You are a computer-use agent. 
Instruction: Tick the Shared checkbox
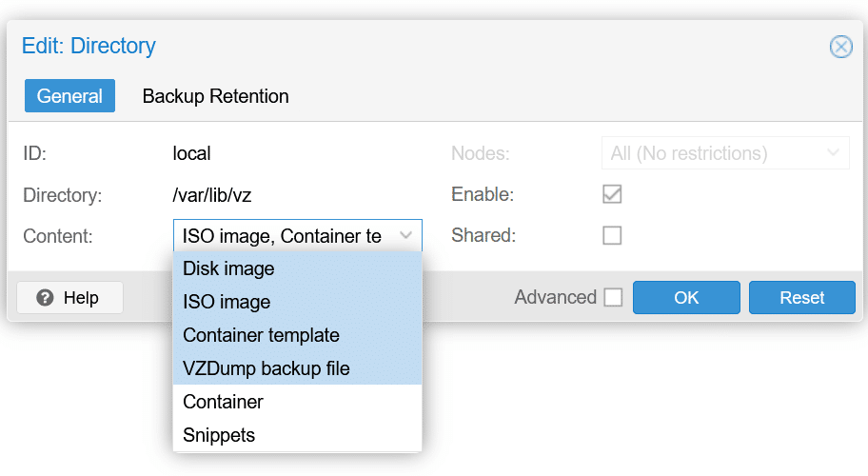pos(612,235)
